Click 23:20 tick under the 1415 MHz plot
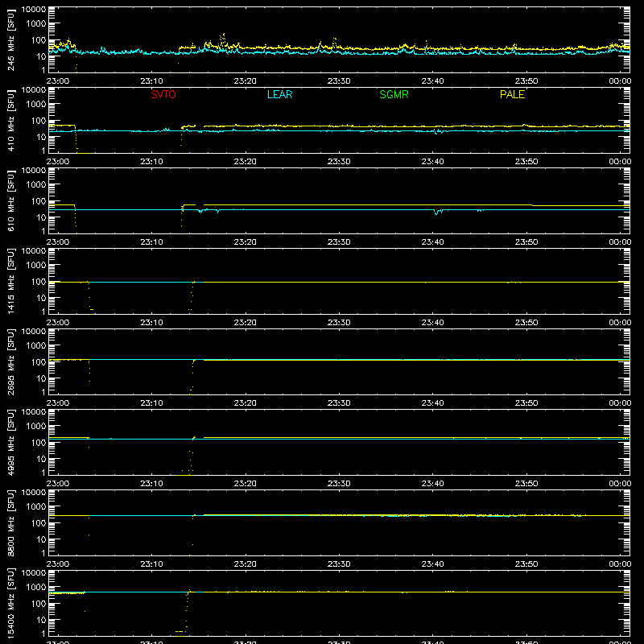The width and height of the screenshot is (644, 644). click(x=246, y=323)
